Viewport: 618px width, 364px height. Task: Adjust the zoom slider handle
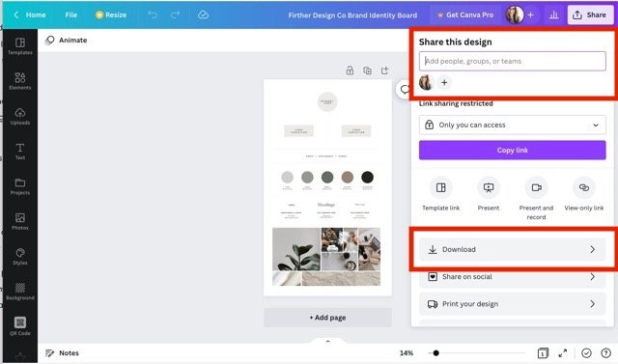coord(435,353)
